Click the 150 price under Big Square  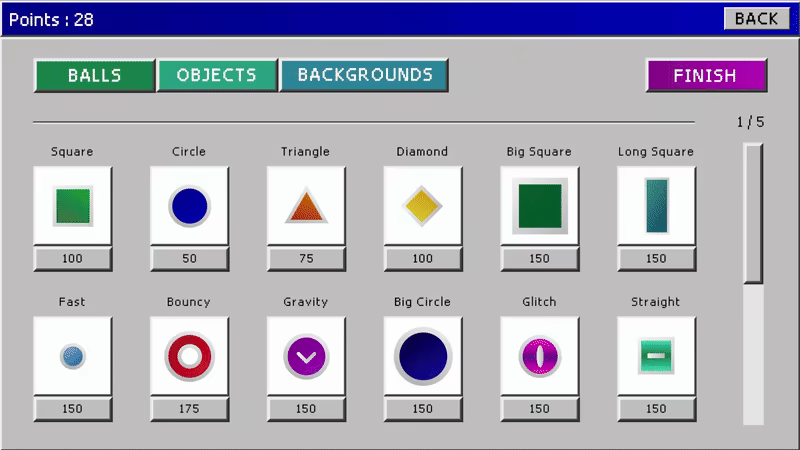540,259
